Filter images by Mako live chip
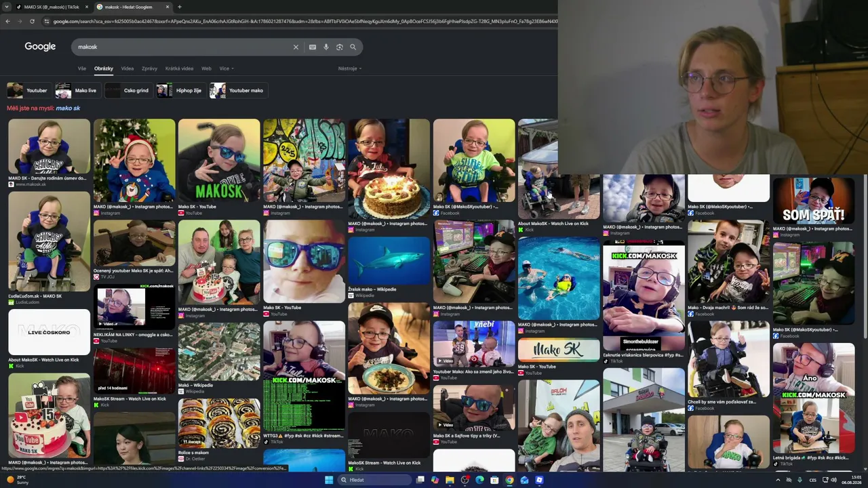The width and height of the screenshot is (868, 488). coord(77,90)
